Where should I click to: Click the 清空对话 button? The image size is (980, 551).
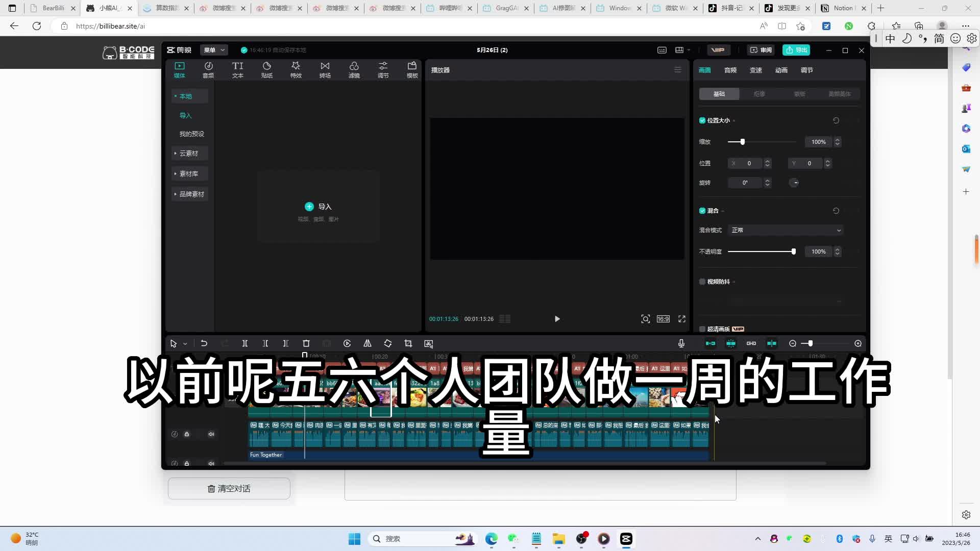click(229, 489)
